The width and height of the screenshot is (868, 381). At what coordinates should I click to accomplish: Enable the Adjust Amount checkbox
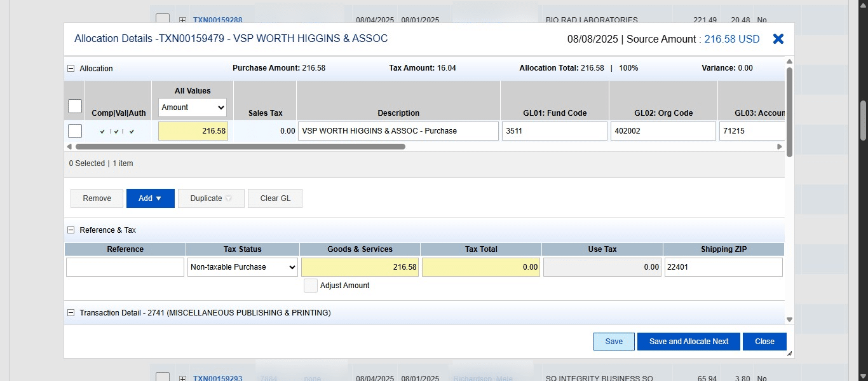(x=311, y=285)
